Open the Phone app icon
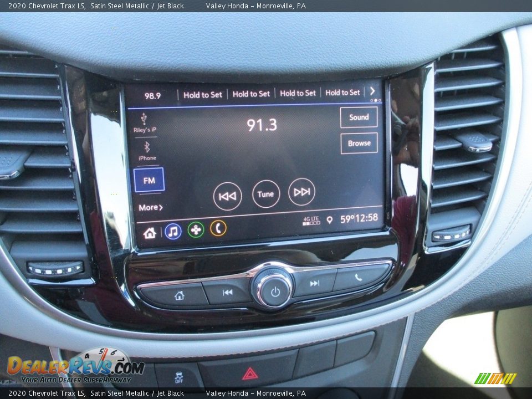This screenshot has height=399, width=532. point(218,228)
